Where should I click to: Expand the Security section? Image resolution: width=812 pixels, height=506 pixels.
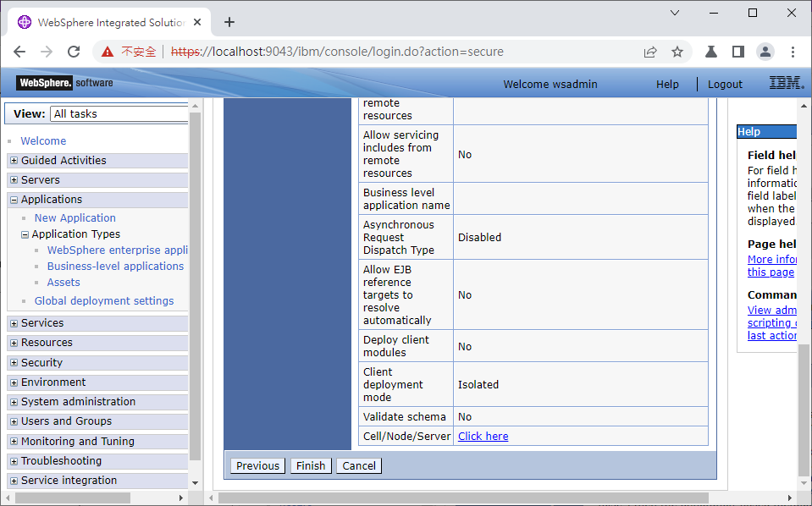pos(14,363)
